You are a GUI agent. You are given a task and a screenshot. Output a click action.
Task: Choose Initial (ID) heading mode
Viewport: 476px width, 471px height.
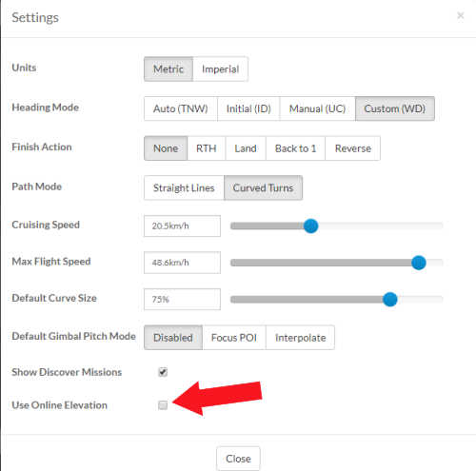click(x=248, y=108)
